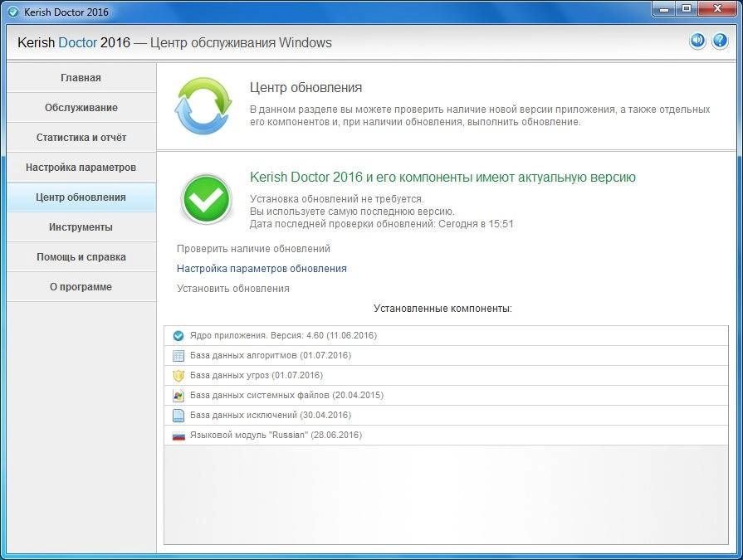Open Статистика и отчёт section
Screen dimensions: 743x560
[81, 137]
